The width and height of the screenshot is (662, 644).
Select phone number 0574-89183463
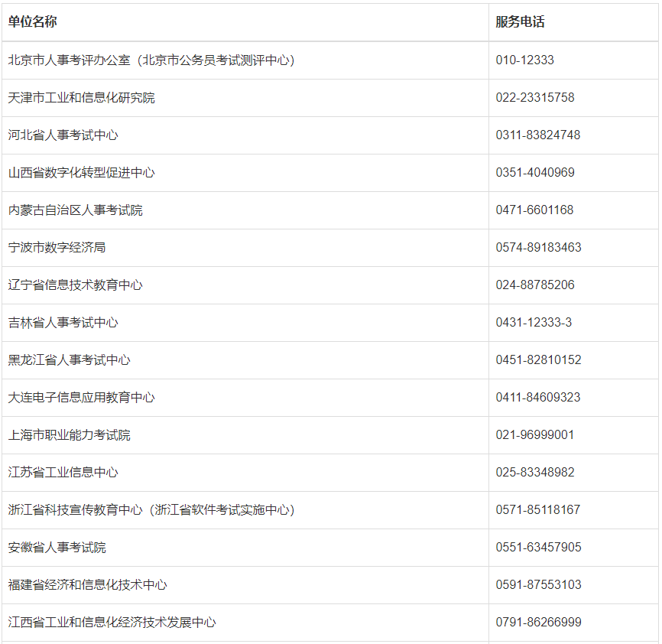click(x=538, y=248)
